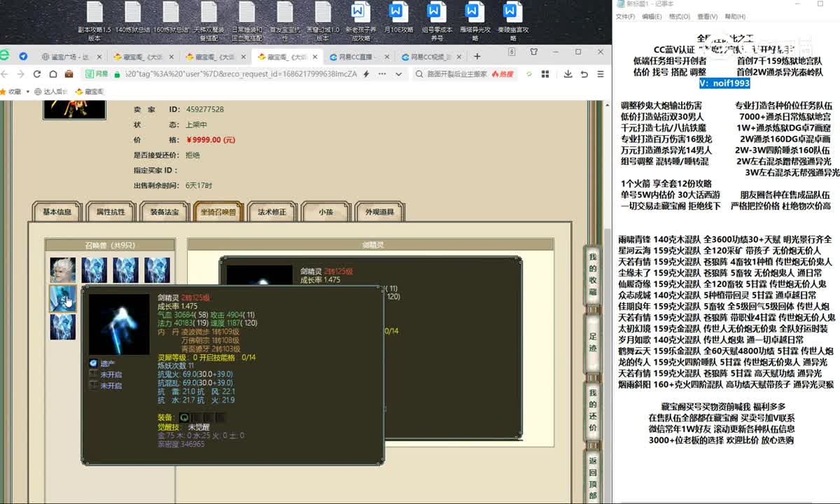
Task: Click the browser home icon
Action: point(52,73)
